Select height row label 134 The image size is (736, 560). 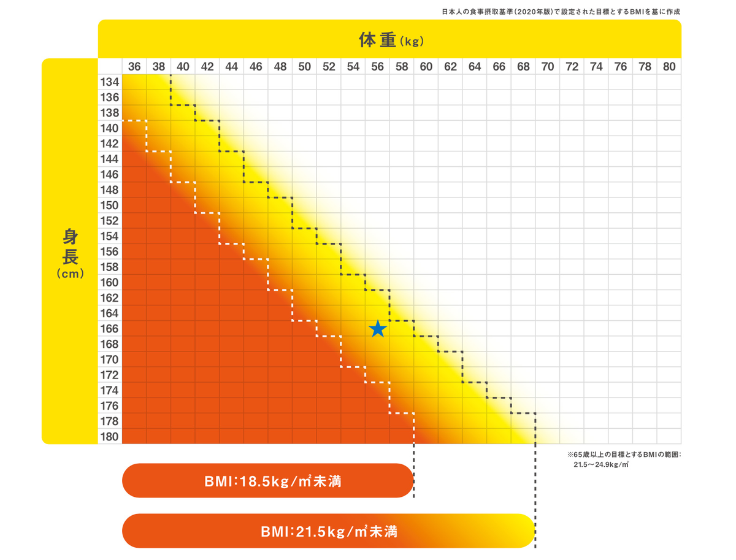110,82
